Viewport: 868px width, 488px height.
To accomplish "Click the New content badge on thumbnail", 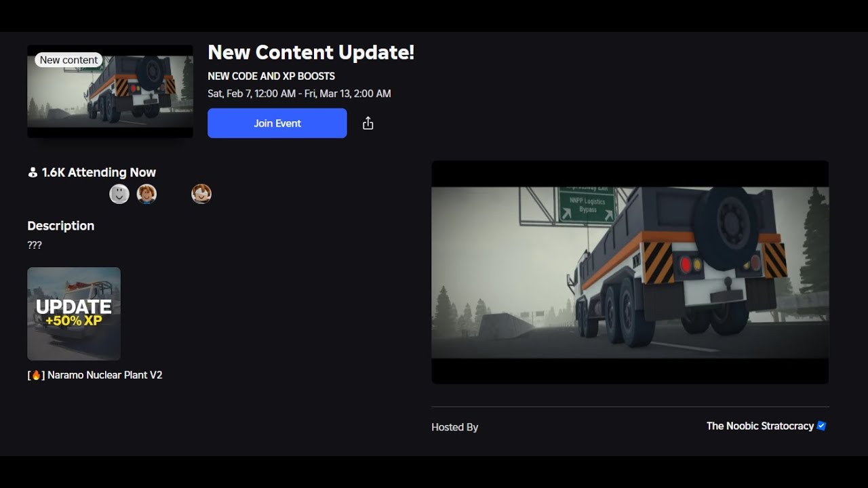I will tap(68, 60).
